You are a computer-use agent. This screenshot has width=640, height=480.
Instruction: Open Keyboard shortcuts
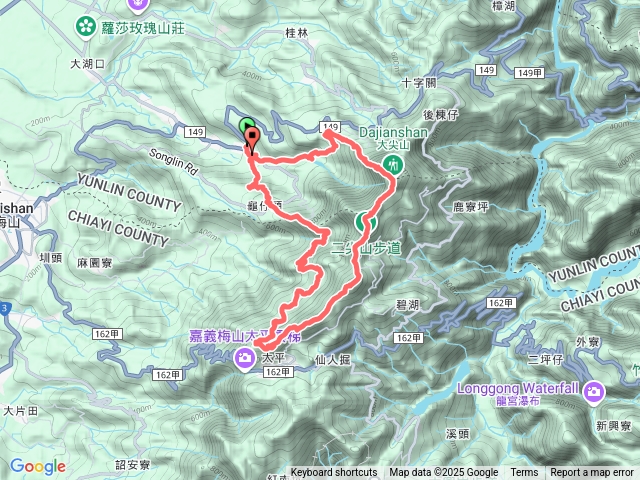[334, 473]
